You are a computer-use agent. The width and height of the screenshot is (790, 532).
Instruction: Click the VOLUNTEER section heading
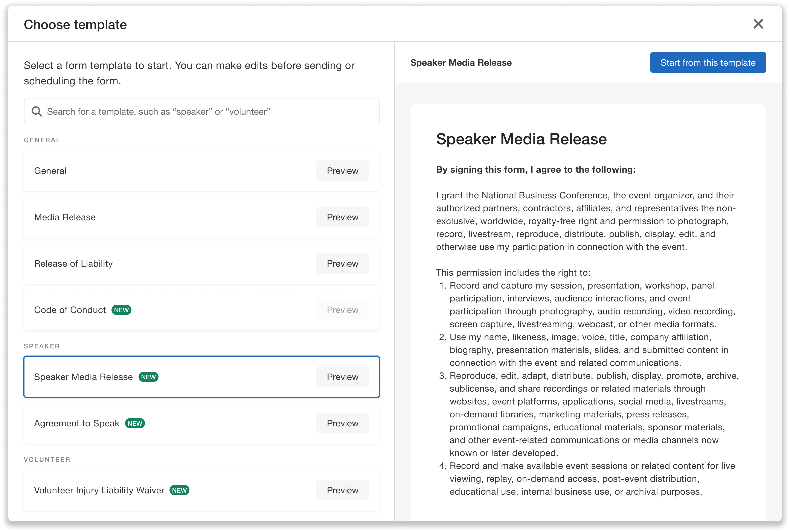(x=47, y=459)
